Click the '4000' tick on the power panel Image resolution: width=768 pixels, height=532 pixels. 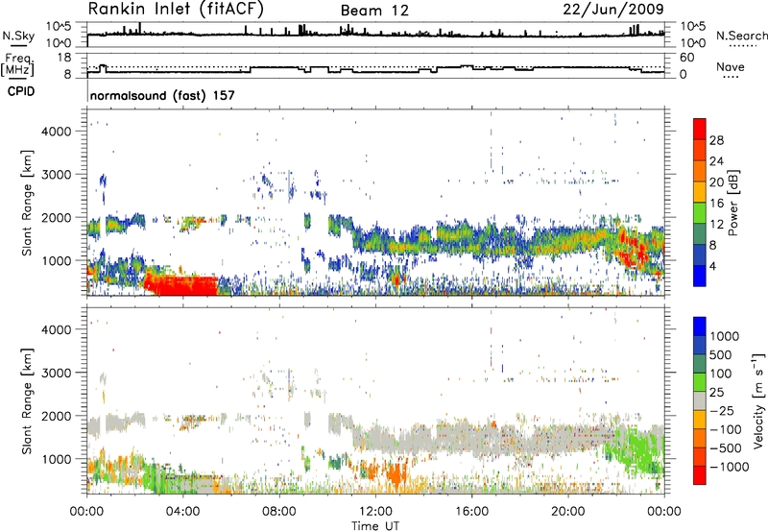56,132
